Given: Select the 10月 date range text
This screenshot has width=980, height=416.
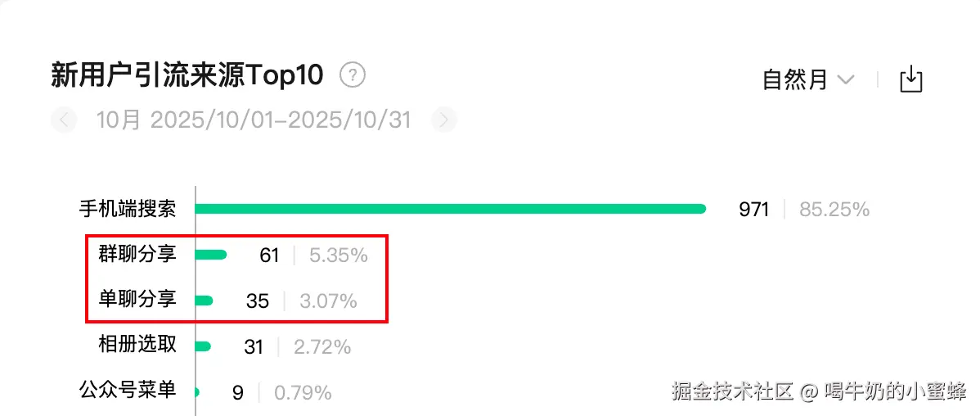Looking at the screenshot, I should (253, 119).
